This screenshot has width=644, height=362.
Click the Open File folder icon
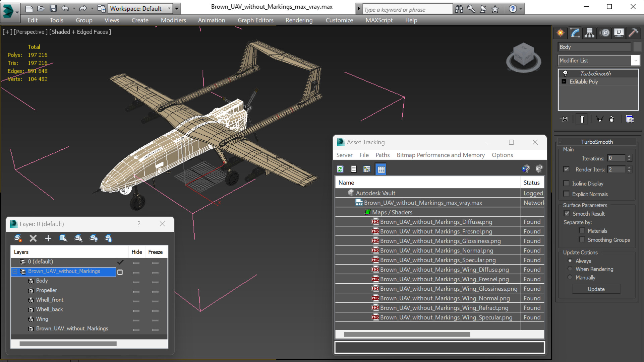tap(41, 8)
